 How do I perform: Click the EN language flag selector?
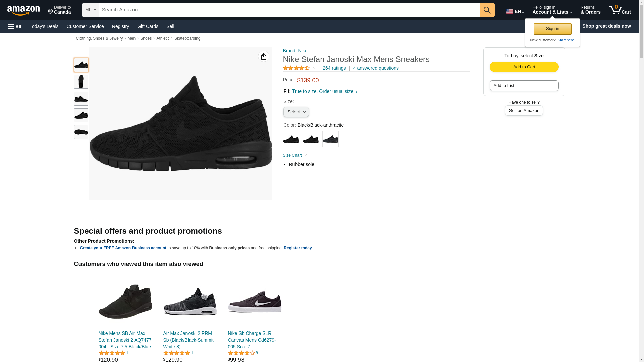point(515,11)
